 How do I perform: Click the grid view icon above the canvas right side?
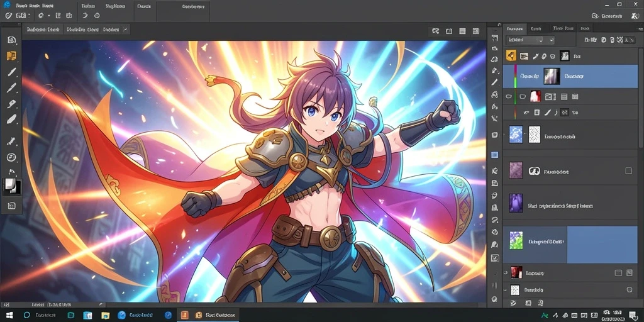tap(475, 31)
